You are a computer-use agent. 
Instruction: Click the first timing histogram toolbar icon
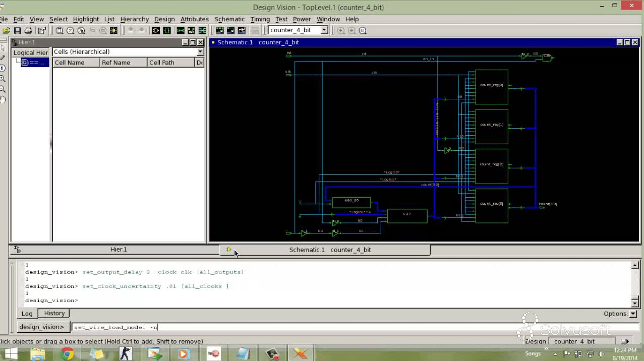click(x=220, y=30)
